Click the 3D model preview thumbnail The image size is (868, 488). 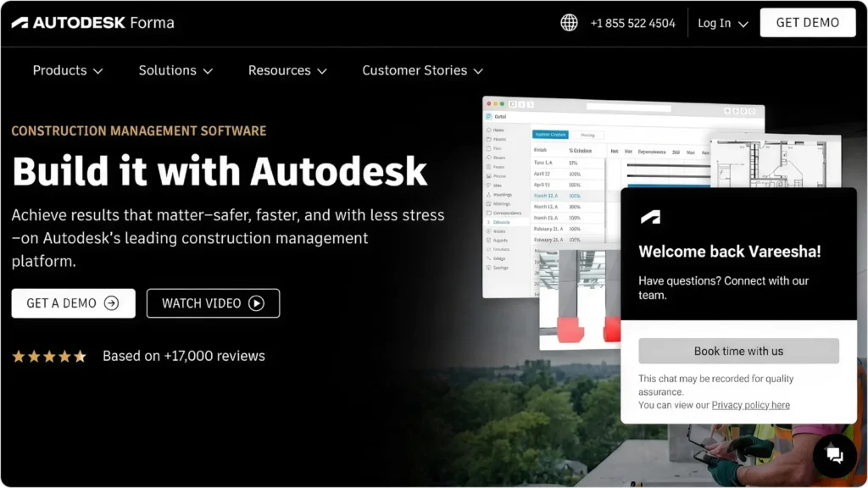[580, 299]
